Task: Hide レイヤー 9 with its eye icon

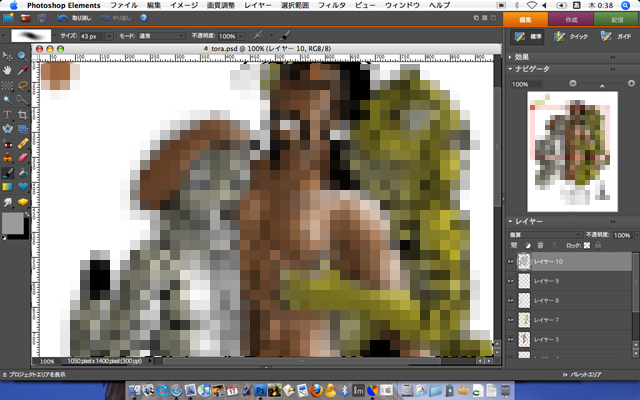Action: pos(510,281)
